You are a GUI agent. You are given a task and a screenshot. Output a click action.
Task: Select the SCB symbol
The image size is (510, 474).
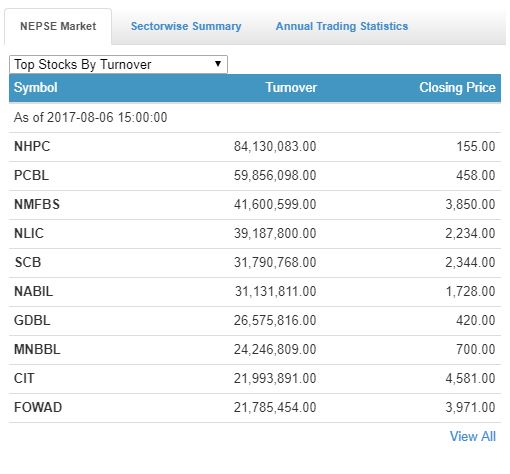tap(28, 262)
